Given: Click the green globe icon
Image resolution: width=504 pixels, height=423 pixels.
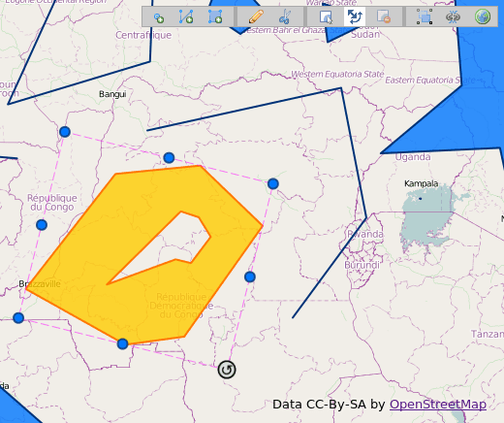Looking at the screenshot, I should 483,16.
